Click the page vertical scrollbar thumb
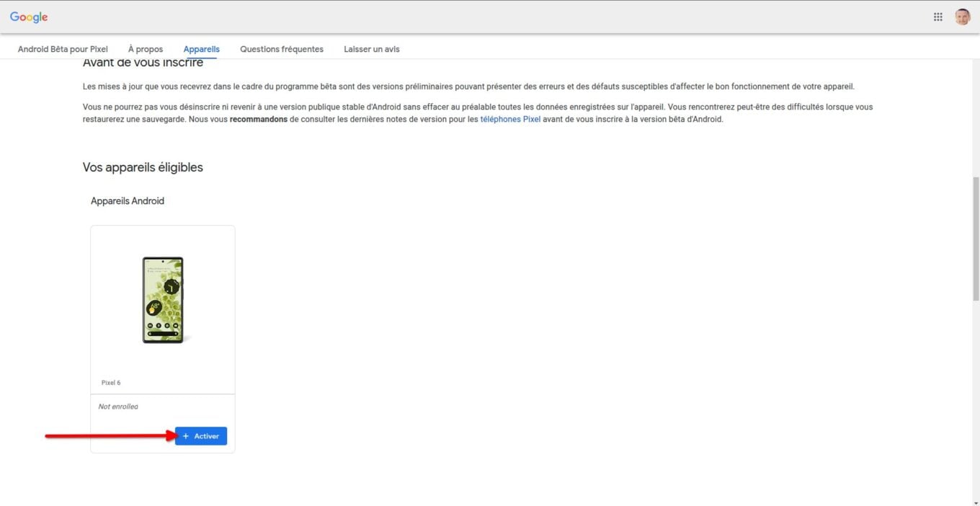 tap(976, 238)
